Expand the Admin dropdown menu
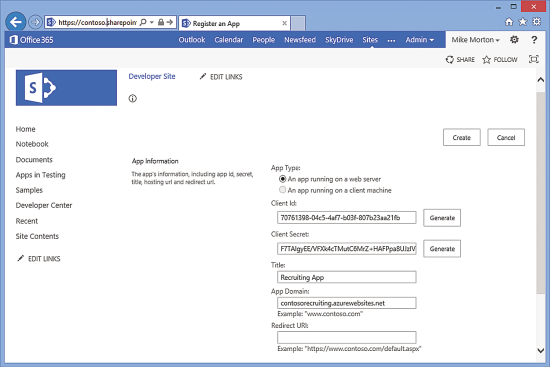Screen dimensions: 550x367 click(420, 40)
